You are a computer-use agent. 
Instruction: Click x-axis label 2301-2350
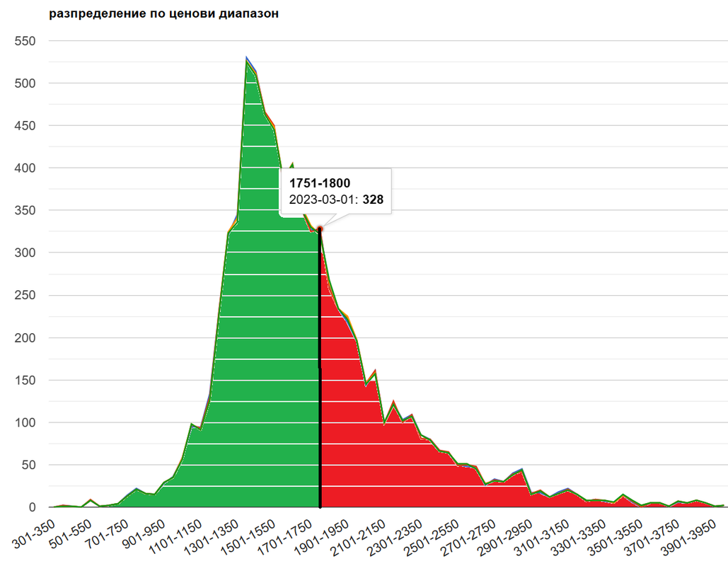tap(396, 536)
